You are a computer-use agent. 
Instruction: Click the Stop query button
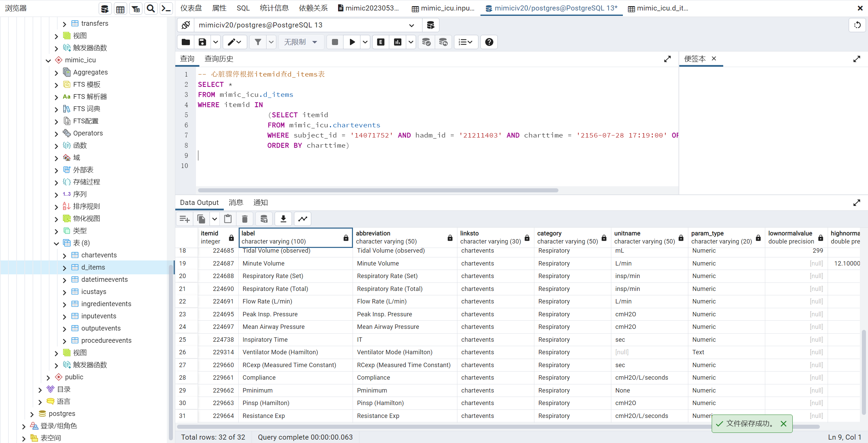[335, 42]
